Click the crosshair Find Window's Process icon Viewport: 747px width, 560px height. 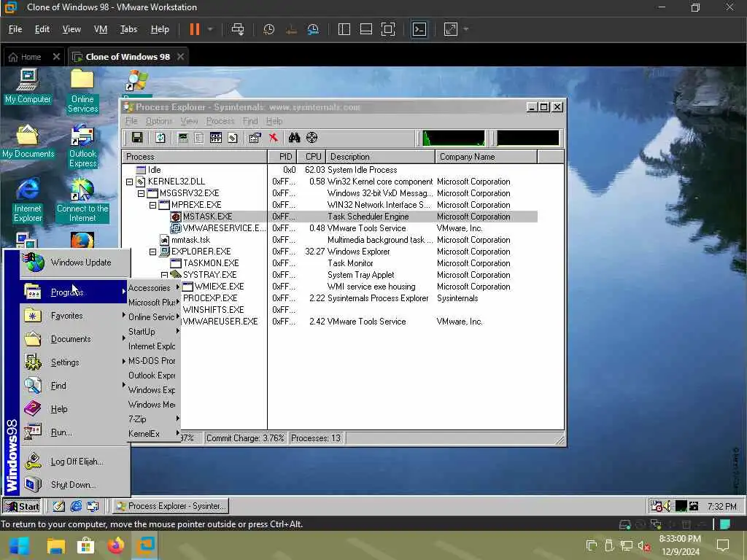point(311,138)
